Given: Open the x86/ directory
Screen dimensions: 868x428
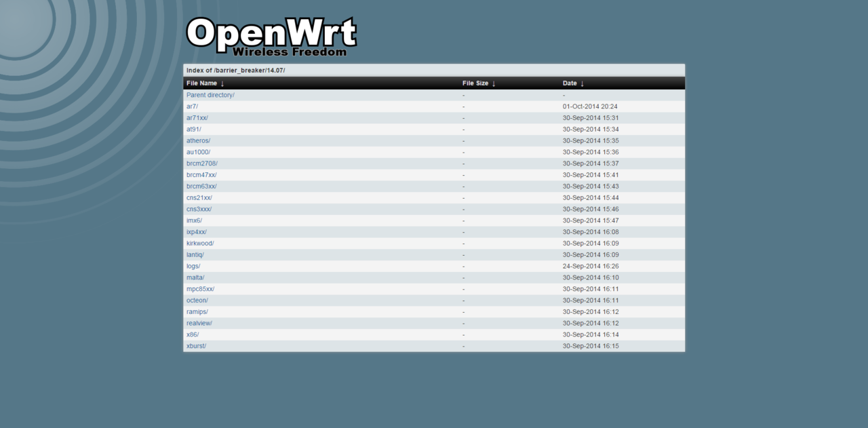Looking at the screenshot, I should [x=193, y=335].
